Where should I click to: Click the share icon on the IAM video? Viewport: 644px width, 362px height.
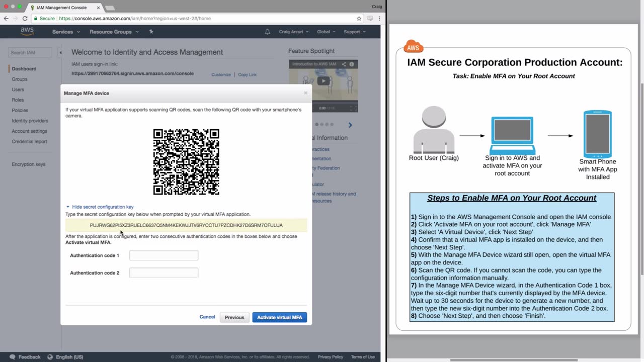[344, 64]
